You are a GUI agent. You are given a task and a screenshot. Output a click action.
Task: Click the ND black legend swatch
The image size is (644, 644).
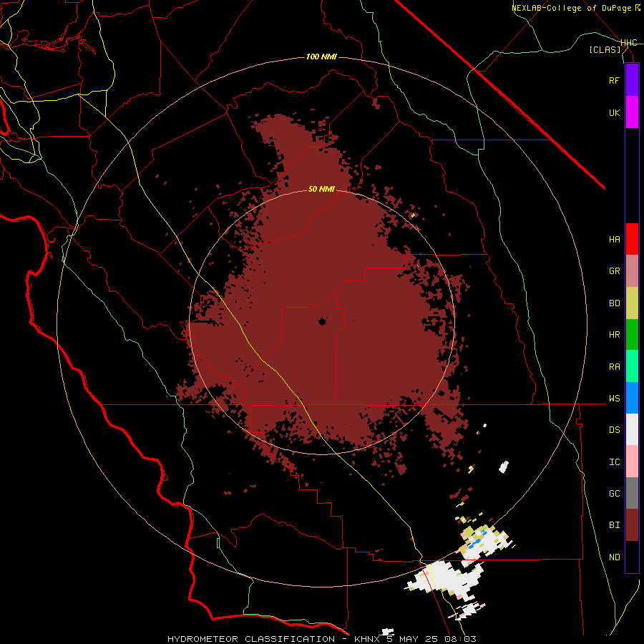click(632, 557)
